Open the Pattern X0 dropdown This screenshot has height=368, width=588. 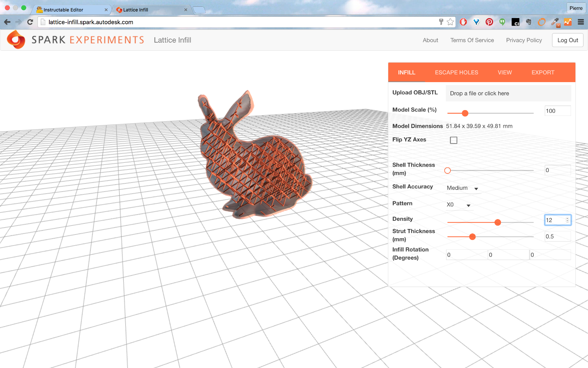pos(459,205)
